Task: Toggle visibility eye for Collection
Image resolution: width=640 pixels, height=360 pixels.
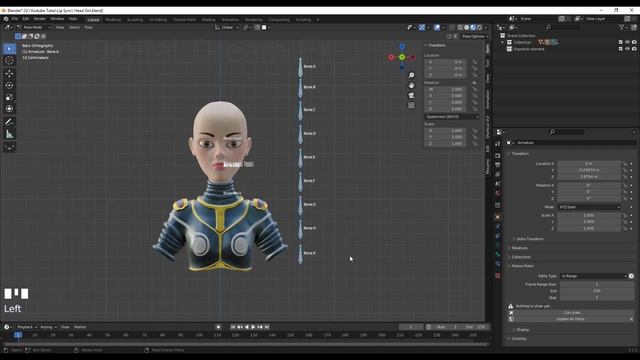Action: [627, 42]
